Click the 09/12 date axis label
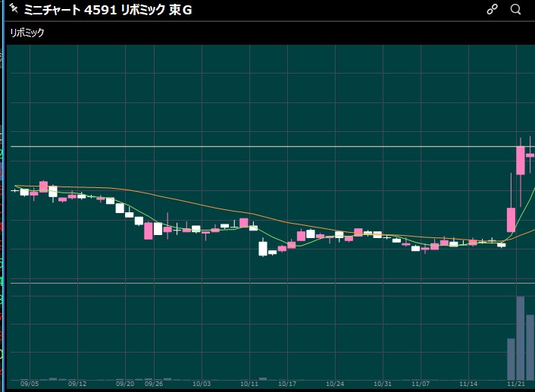Viewport: 535px width, 392px height. click(77, 384)
